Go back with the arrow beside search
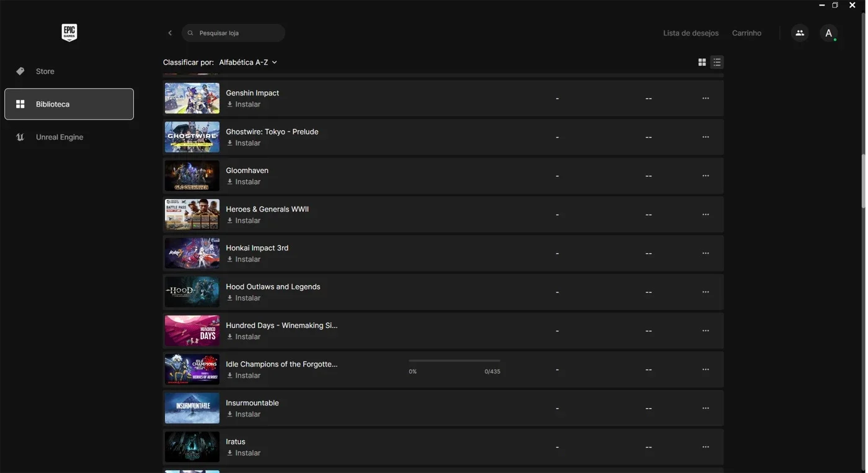 [170, 33]
